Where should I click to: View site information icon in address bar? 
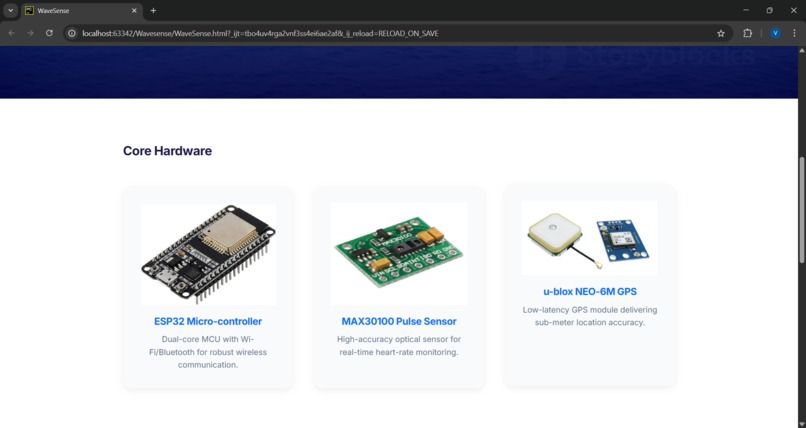72,33
